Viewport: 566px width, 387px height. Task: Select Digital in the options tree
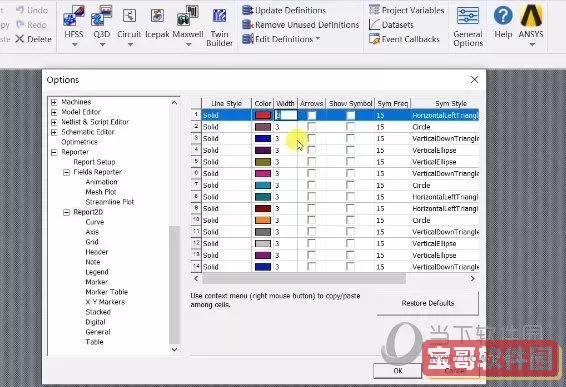pyautogui.click(x=95, y=322)
